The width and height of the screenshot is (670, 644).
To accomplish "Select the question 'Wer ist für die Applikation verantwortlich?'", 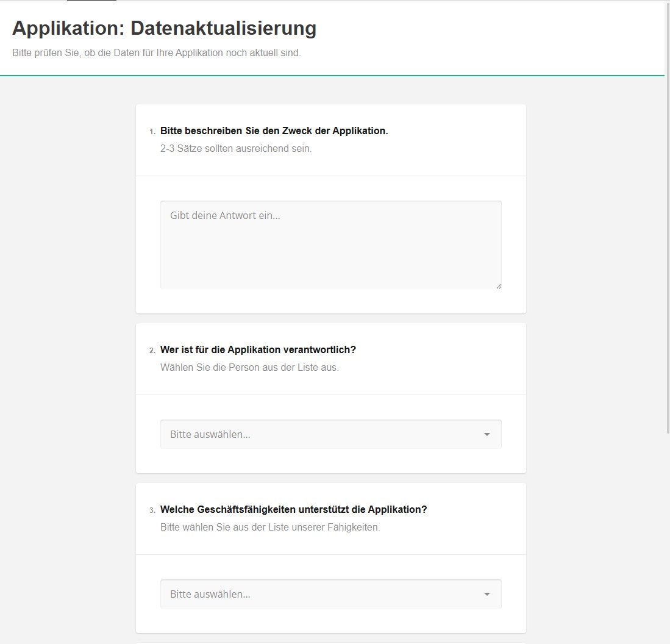I will pos(258,349).
